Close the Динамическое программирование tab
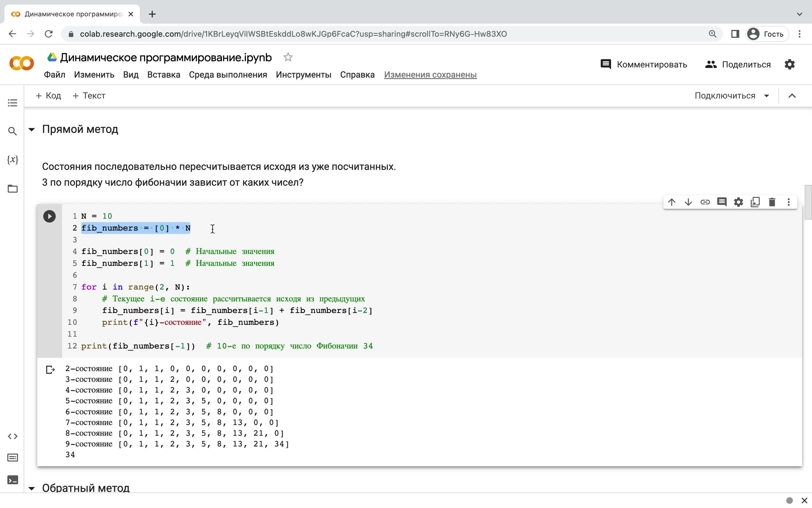812x508 pixels. [131, 14]
